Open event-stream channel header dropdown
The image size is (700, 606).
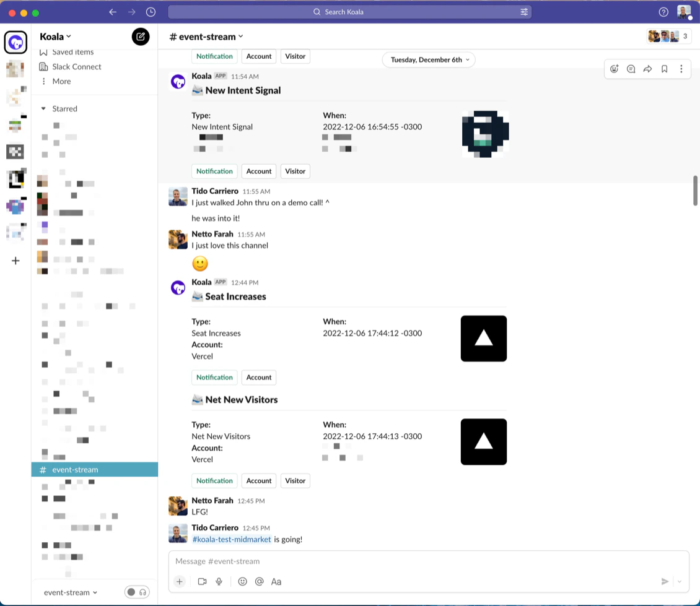(x=206, y=37)
